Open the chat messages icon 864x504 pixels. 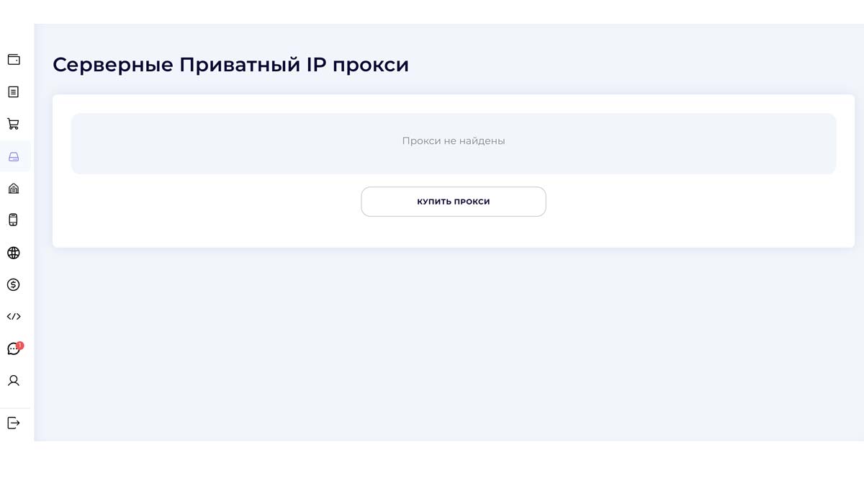(13, 349)
